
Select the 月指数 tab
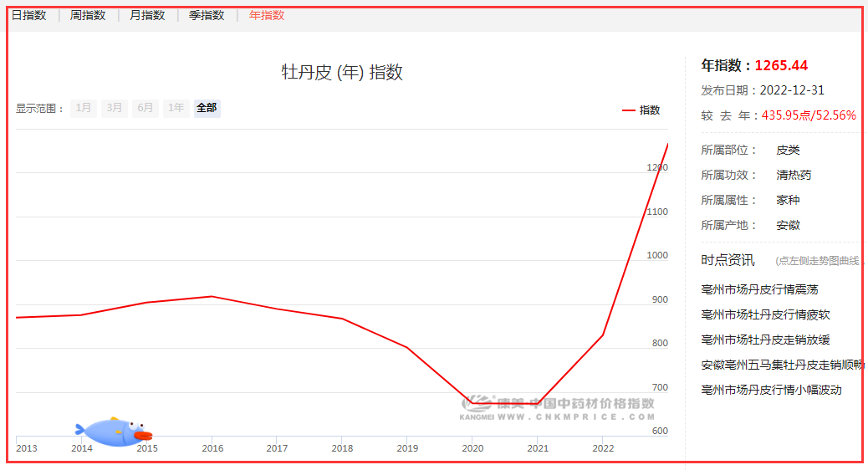pos(147,16)
